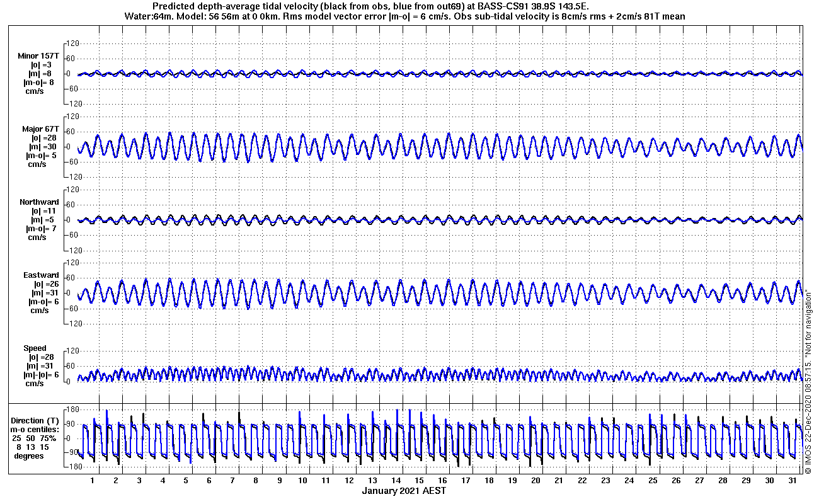This screenshot has width=819, height=504.
Task: Click the '120' tick of the Speed panel
Action: pyautogui.click(x=72, y=351)
